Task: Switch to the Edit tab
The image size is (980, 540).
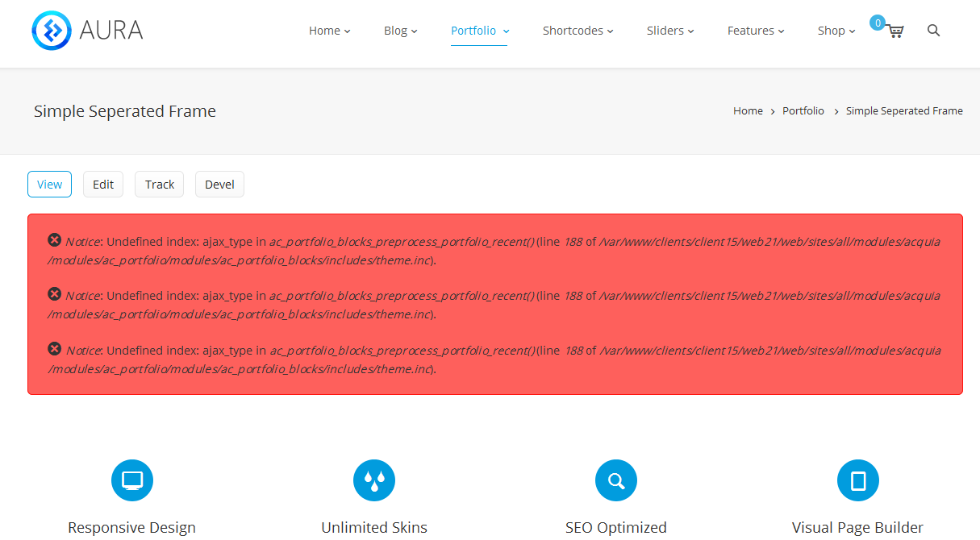Action: 103,184
